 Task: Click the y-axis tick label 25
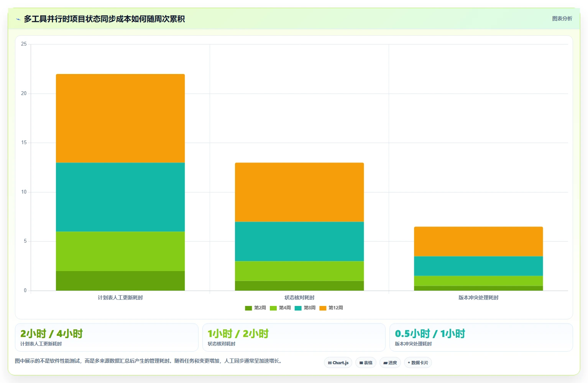[x=24, y=44]
